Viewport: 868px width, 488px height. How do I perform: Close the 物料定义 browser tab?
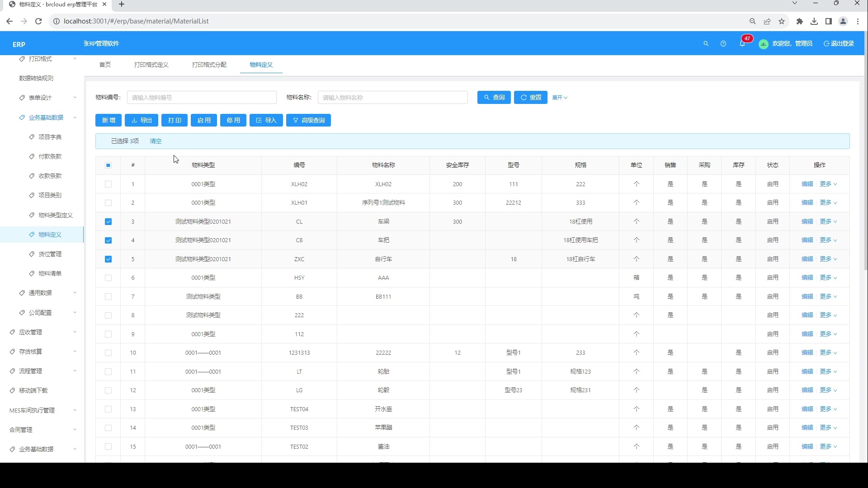pyautogui.click(x=104, y=5)
